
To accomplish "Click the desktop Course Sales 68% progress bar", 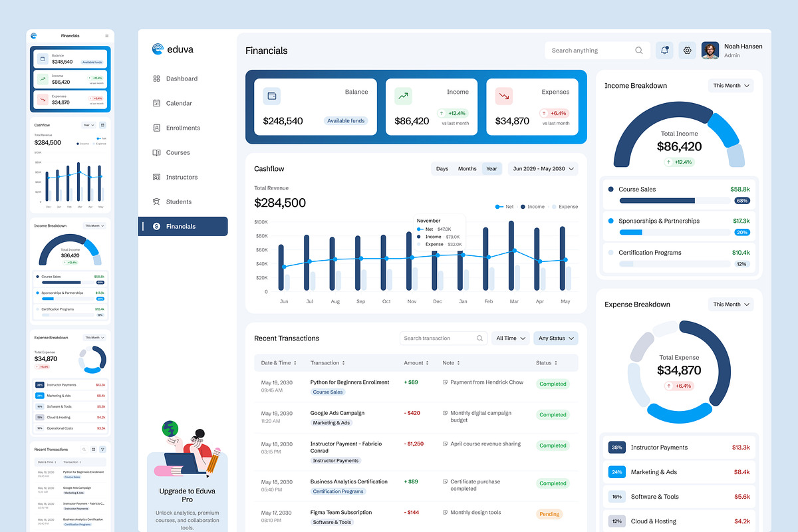I will [674, 200].
